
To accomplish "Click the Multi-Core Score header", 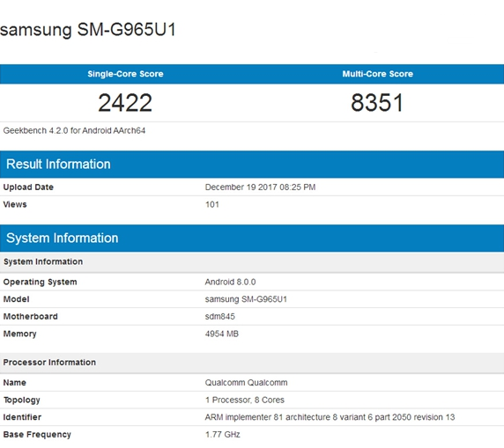I will [x=377, y=74].
